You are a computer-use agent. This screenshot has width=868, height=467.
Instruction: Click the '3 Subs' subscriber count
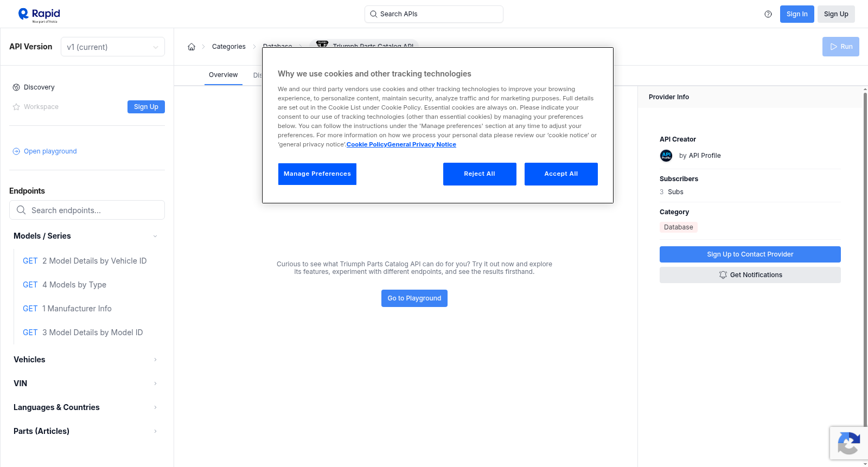point(672,192)
